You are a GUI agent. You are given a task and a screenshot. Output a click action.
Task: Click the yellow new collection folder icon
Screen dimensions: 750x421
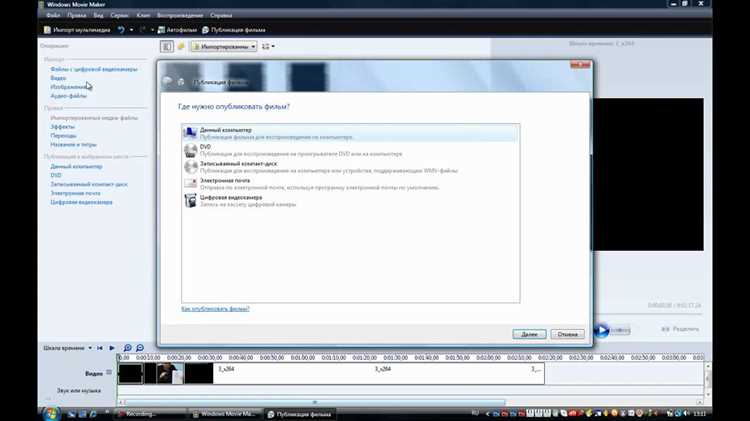click(x=181, y=46)
